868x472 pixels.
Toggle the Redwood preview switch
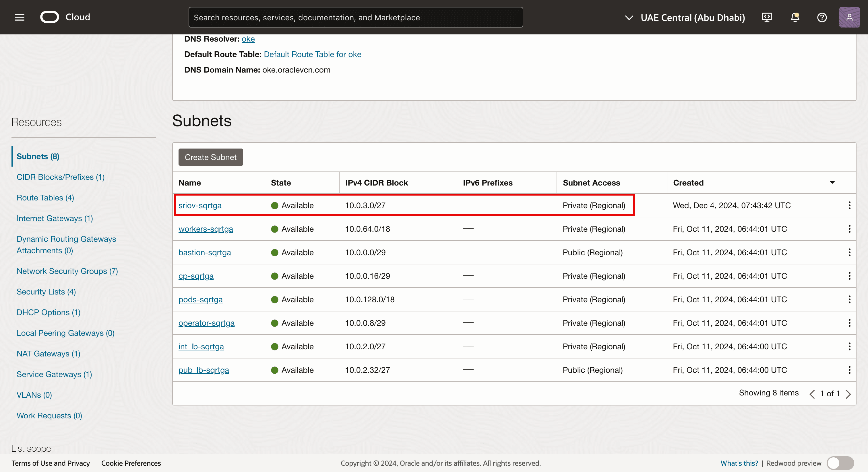pyautogui.click(x=840, y=463)
